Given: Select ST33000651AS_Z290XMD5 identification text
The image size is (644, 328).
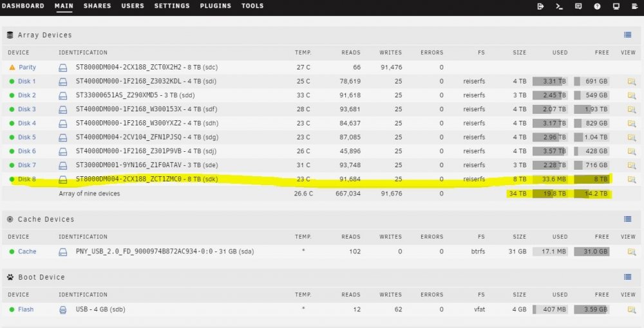Looking at the screenshot, I should (135, 95).
